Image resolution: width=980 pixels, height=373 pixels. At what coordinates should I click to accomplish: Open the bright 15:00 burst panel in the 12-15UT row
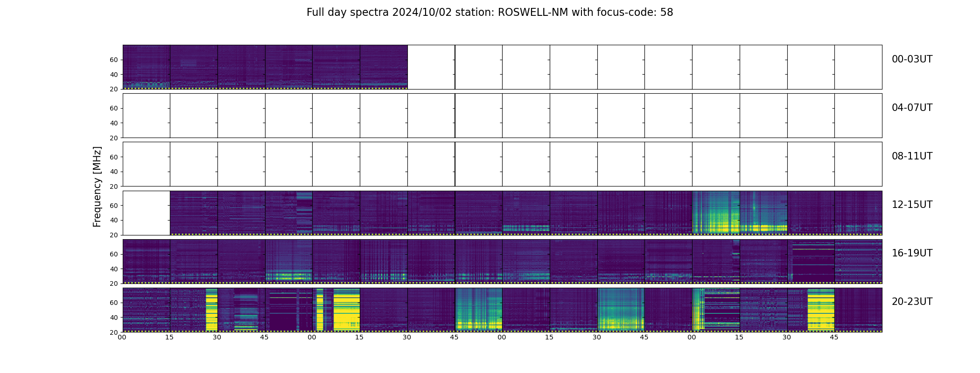[x=716, y=213]
